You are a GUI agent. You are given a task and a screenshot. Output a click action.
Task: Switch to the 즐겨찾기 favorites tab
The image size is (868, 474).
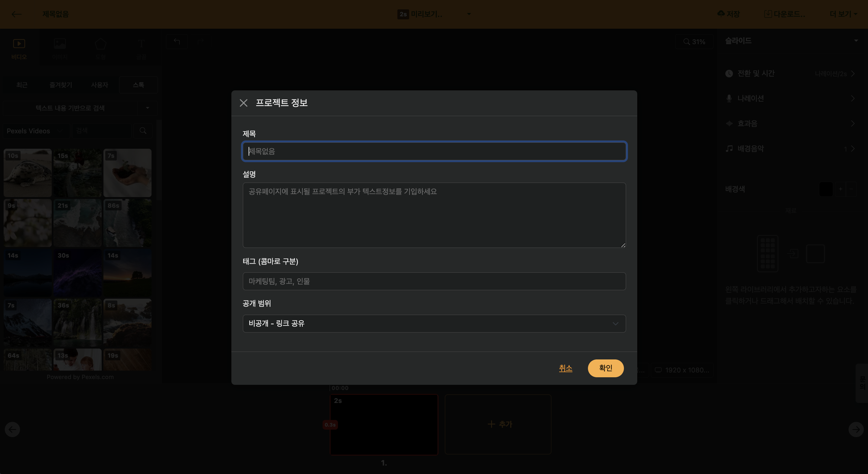61,85
